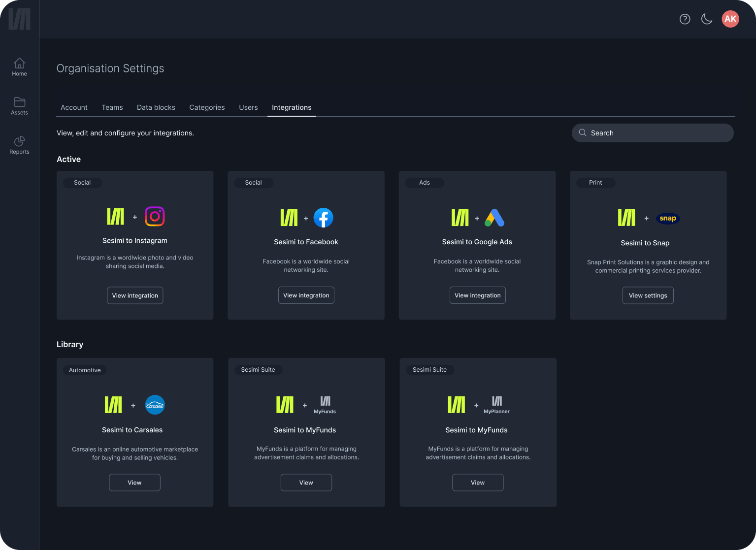
Task: Click Sesimi logo in Carsales card
Action: (113, 405)
